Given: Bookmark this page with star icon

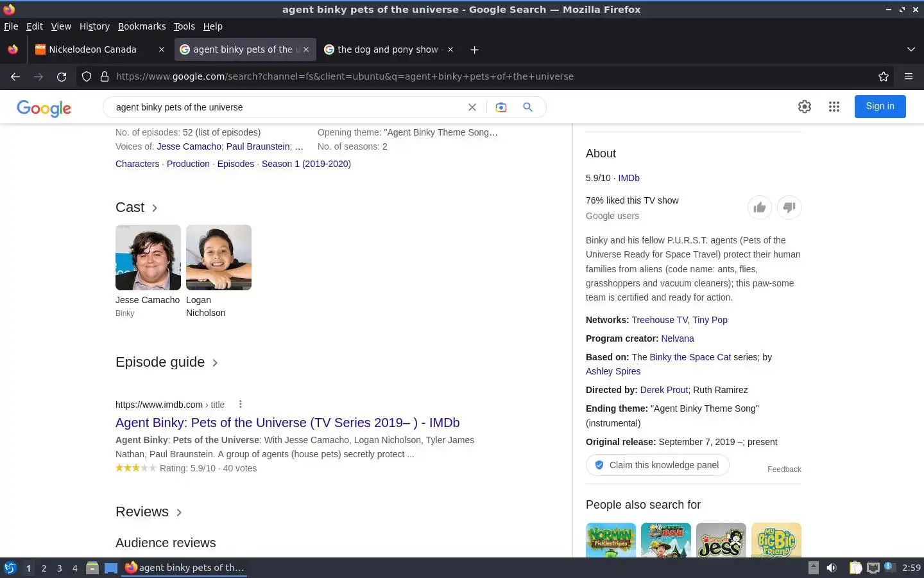Looking at the screenshot, I should tap(884, 76).
